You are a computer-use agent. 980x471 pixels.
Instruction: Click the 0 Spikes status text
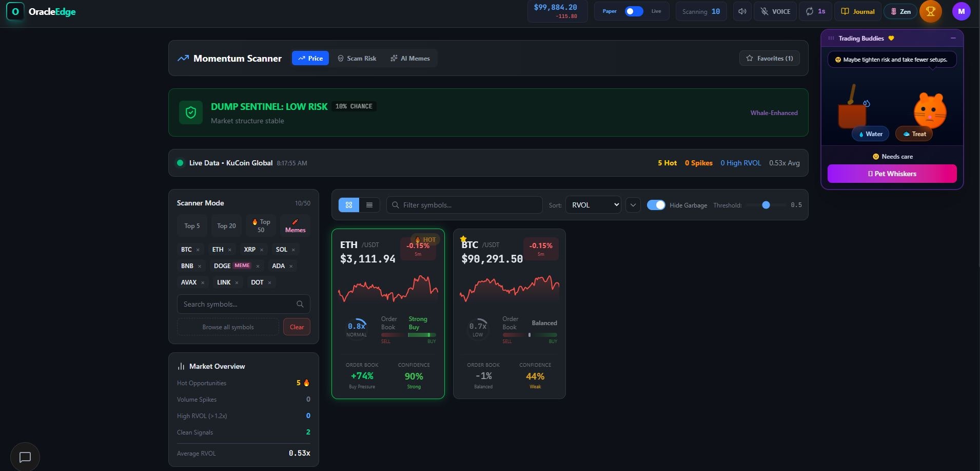pos(698,163)
